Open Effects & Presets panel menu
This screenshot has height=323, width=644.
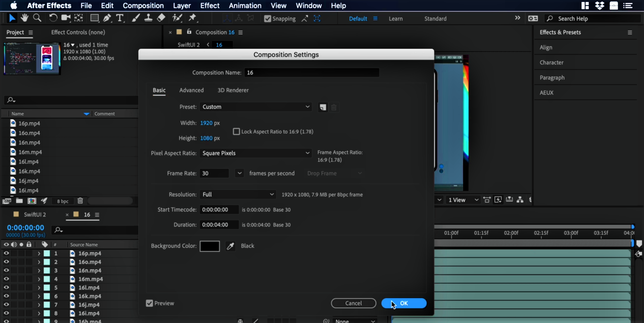click(630, 32)
